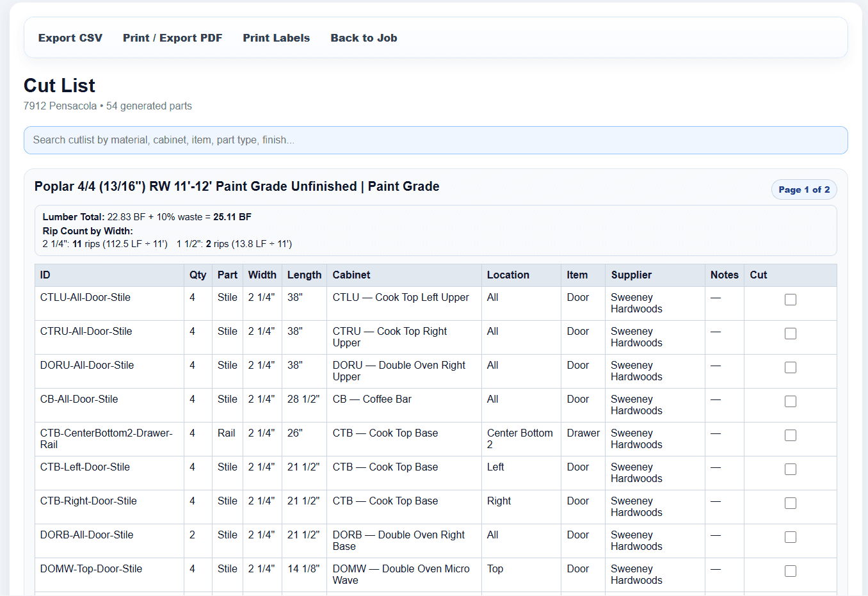
Task: Click the Part column header
Action: pos(227,275)
